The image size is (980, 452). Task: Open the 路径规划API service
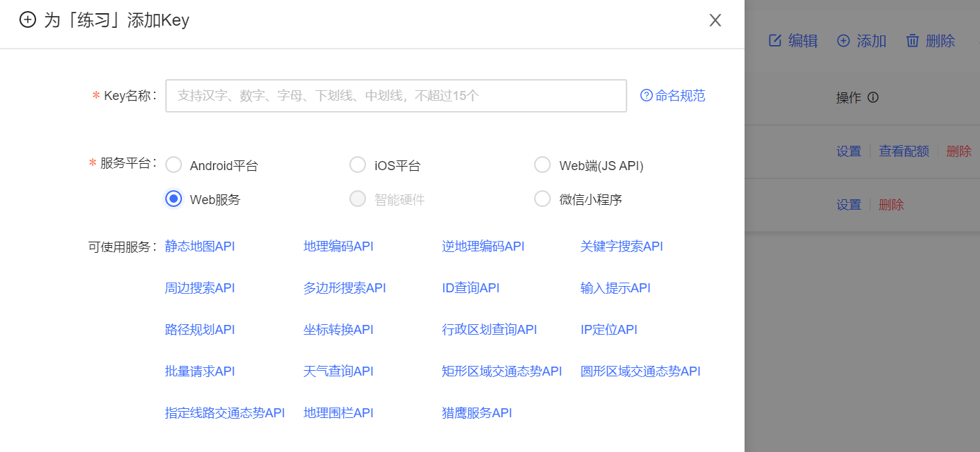click(x=199, y=329)
